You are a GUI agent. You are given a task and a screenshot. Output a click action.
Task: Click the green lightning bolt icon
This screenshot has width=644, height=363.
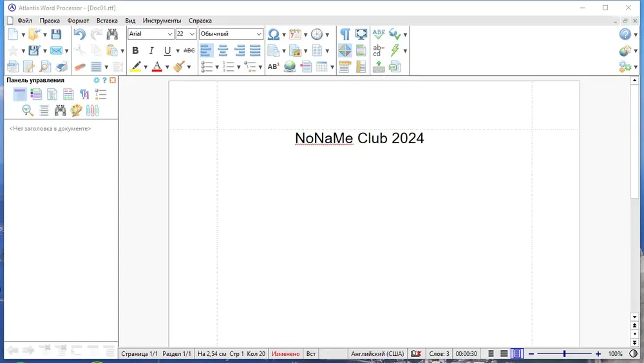[x=395, y=50]
